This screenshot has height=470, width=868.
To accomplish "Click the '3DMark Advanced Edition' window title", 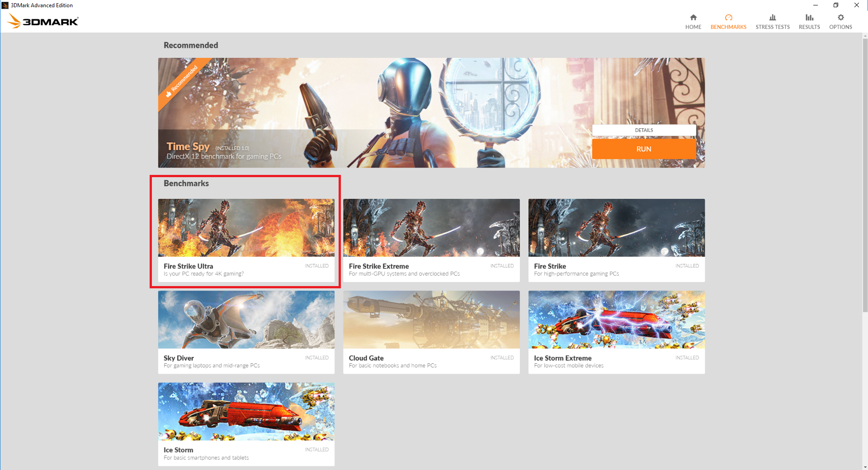I will pos(42,5).
